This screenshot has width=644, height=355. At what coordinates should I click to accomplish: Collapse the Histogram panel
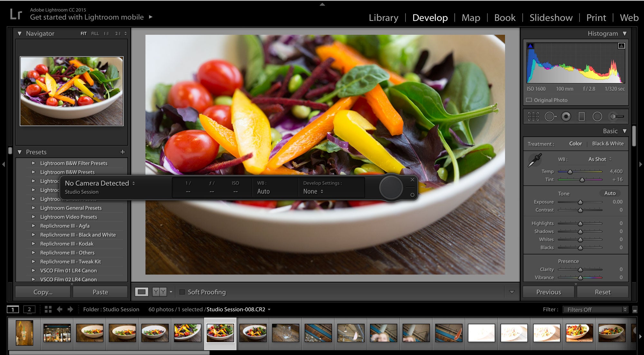625,34
